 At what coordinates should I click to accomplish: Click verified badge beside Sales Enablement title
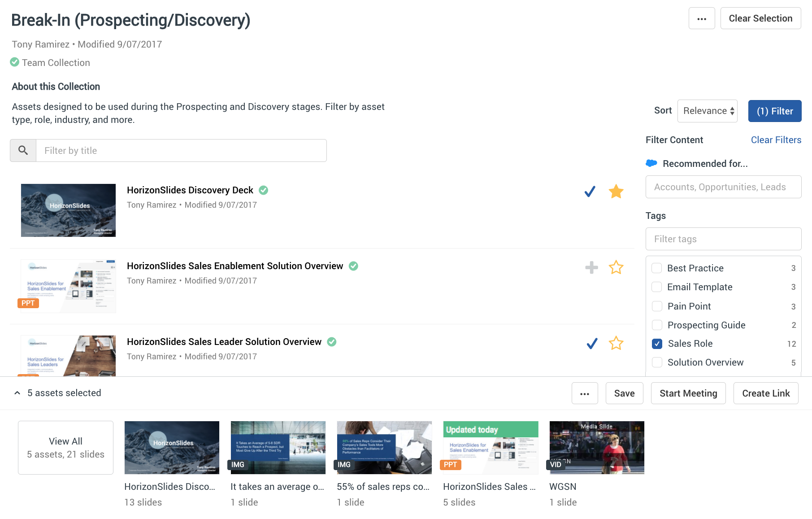coord(353,266)
